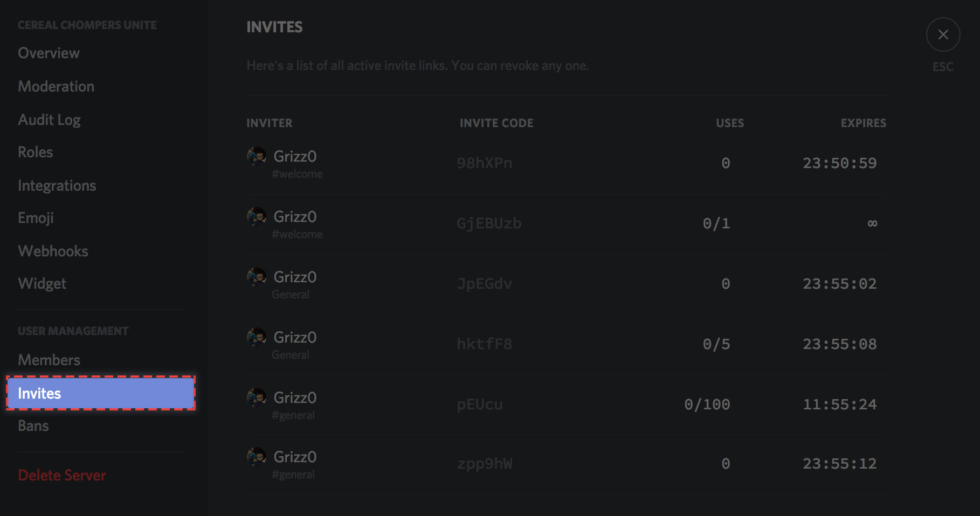Click GrizzO avatar beside code zpp9hW
The height and width of the screenshot is (516, 980).
257,457
